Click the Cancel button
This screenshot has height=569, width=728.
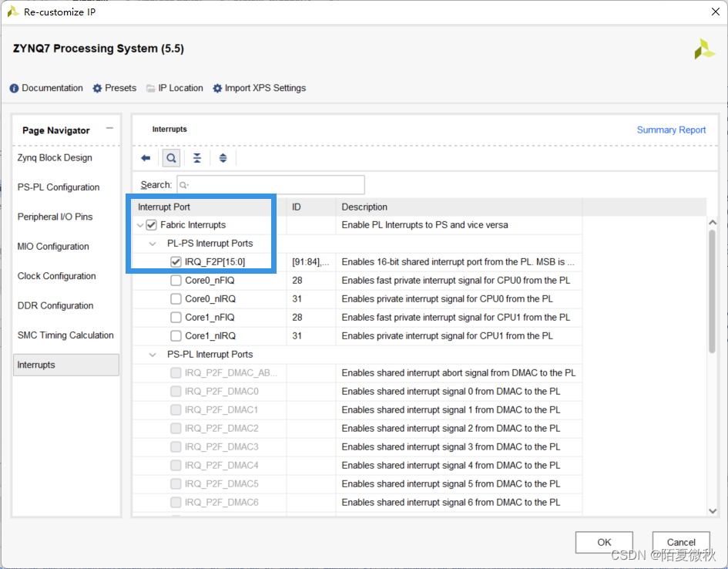[681, 543]
